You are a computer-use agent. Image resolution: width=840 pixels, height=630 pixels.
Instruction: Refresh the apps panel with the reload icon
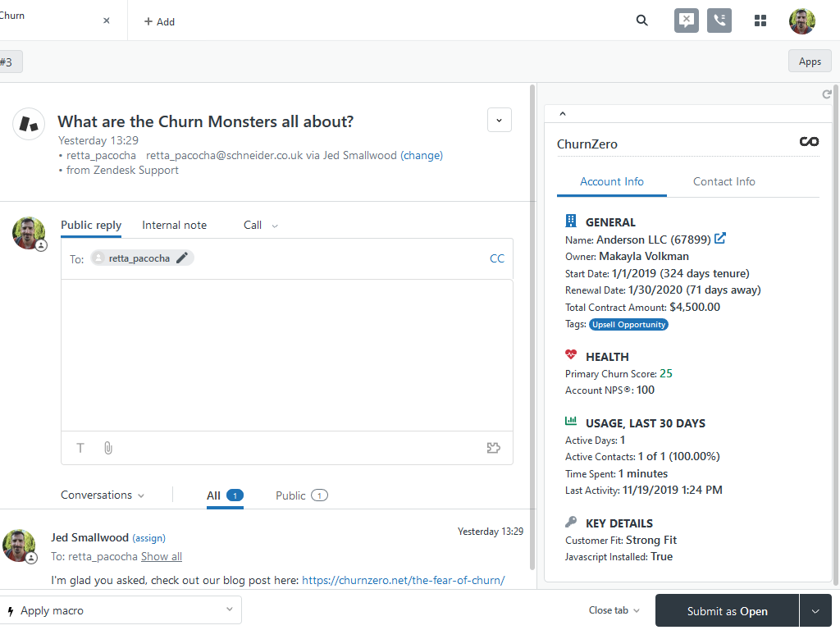pos(827,94)
